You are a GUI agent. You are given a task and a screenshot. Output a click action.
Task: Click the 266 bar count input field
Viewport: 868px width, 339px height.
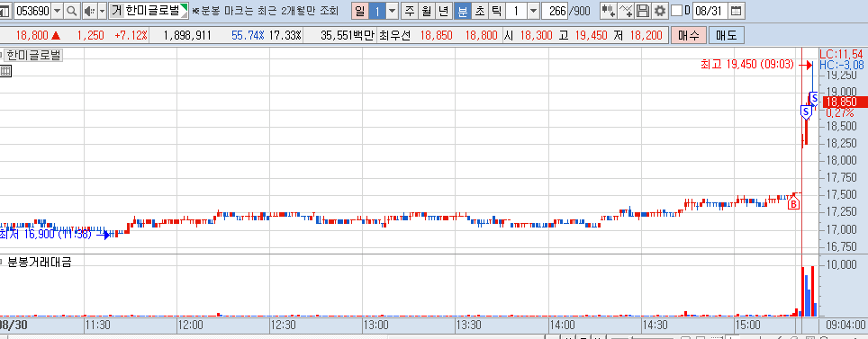point(555,11)
